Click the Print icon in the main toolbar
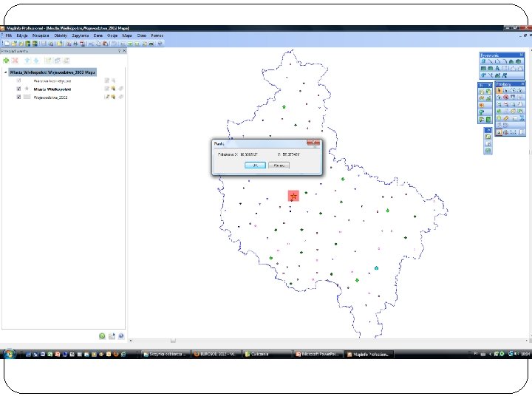 (75, 44)
